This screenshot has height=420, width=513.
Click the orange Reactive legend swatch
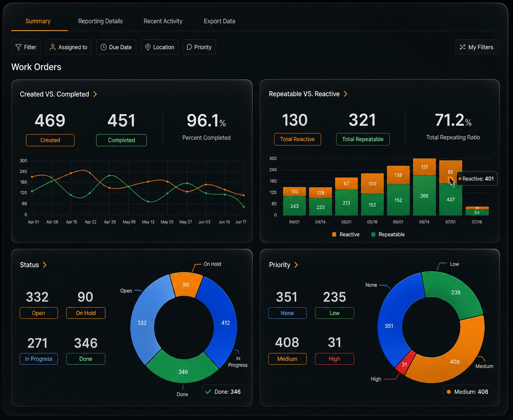pos(334,235)
